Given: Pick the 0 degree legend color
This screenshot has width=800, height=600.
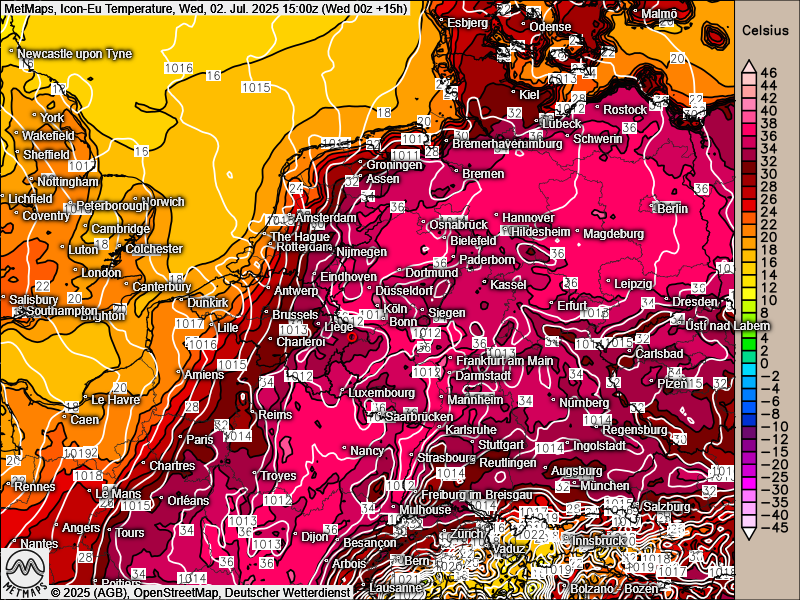Looking at the screenshot, I should pos(748,364).
